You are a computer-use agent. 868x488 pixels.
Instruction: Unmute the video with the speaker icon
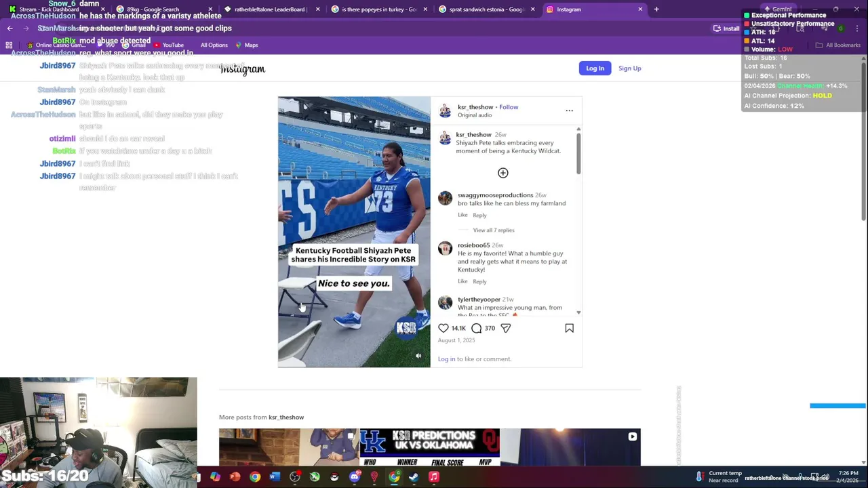pos(418,356)
